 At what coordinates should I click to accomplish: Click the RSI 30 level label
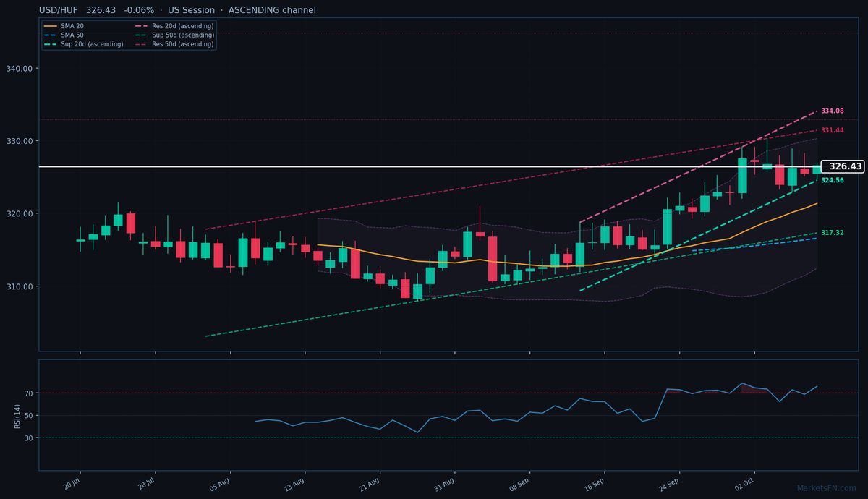coord(30,438)
